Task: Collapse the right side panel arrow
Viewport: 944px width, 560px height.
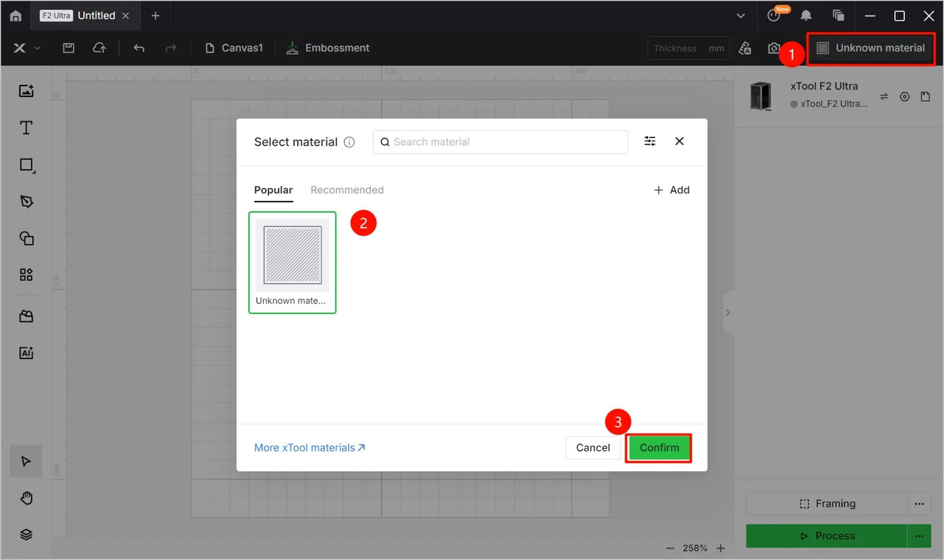Action: click(x=728, y=313)
